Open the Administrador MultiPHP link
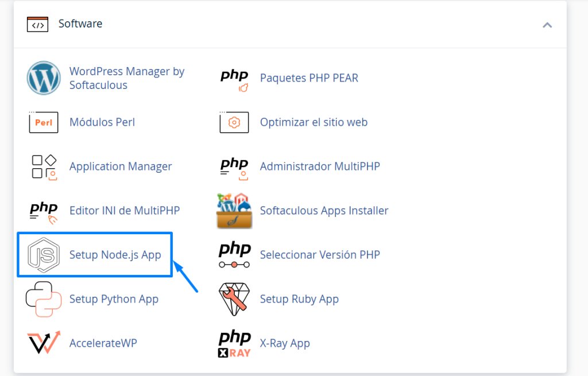Viewport: 588px width, 376px height. click(320, 166)
